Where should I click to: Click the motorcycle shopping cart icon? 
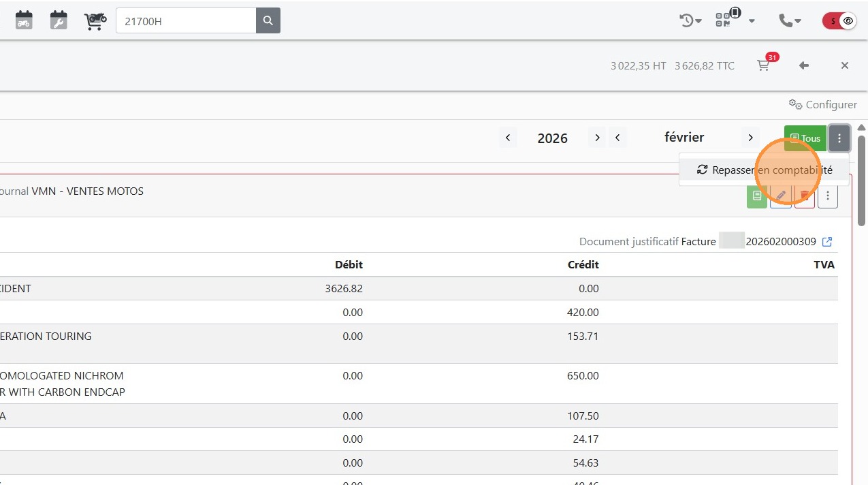[95, 20]
